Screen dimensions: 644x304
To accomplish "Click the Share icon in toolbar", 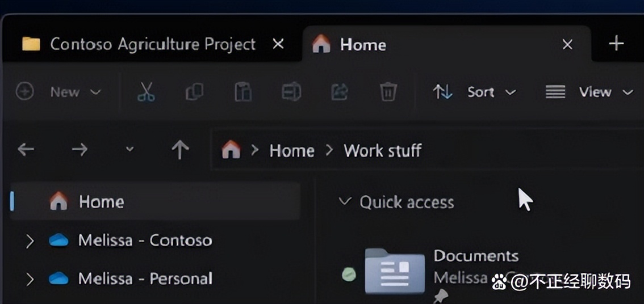I will (340, 91).
